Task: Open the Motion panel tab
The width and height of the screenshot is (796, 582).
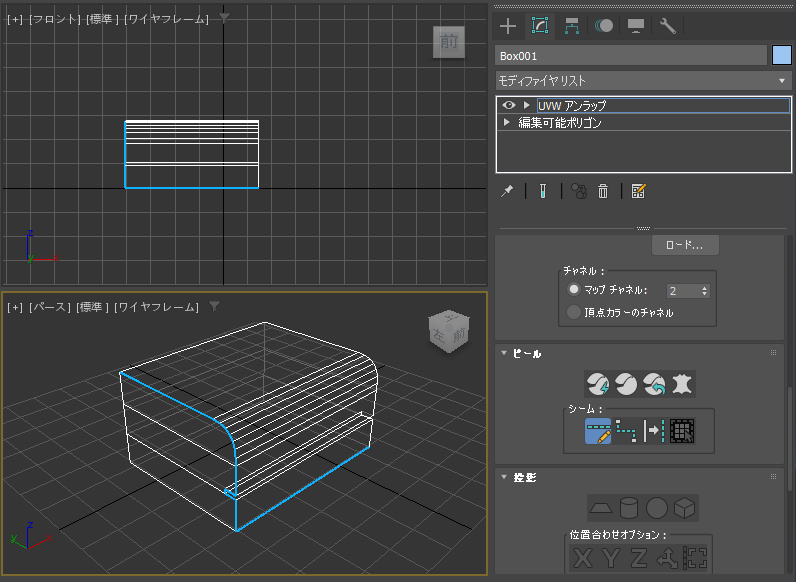Action: [x=604, y=26]
